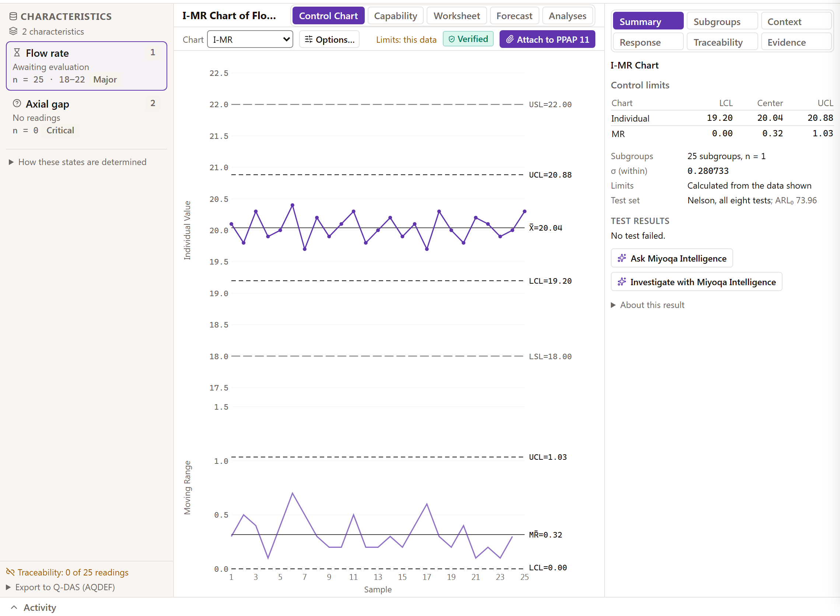Viewport: 840px width, 616px height.
Task: Click the Verified badge
Action: tap(468, 39)
